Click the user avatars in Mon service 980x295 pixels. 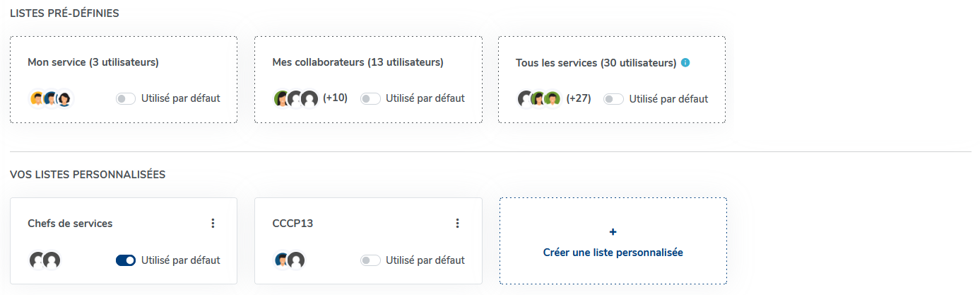(x=51, y=99)
